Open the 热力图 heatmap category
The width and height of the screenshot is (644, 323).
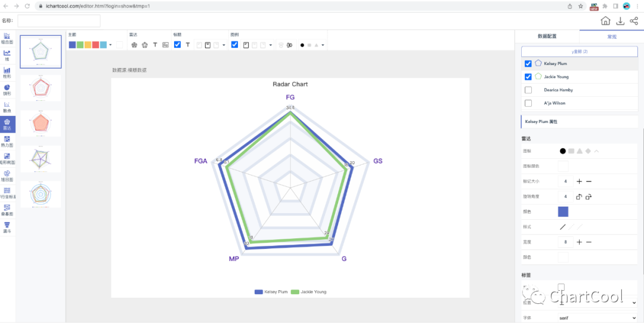pyautogui.click(x=7, y=141)
